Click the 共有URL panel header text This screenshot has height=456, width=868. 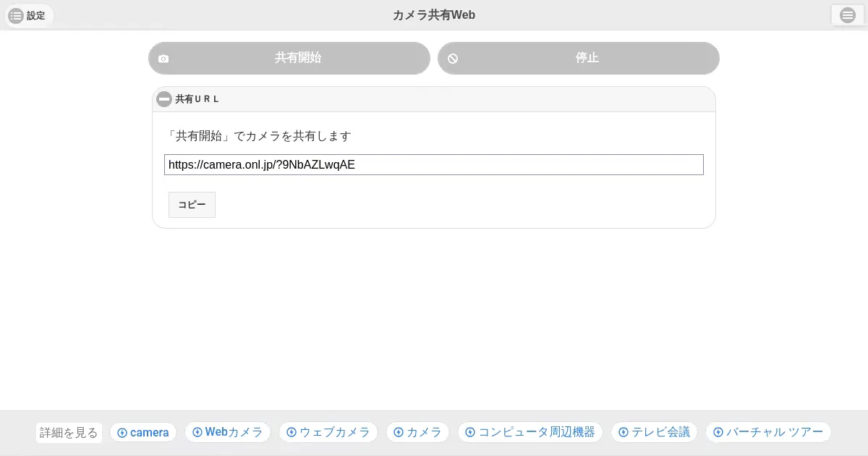(x=197, y=99)
